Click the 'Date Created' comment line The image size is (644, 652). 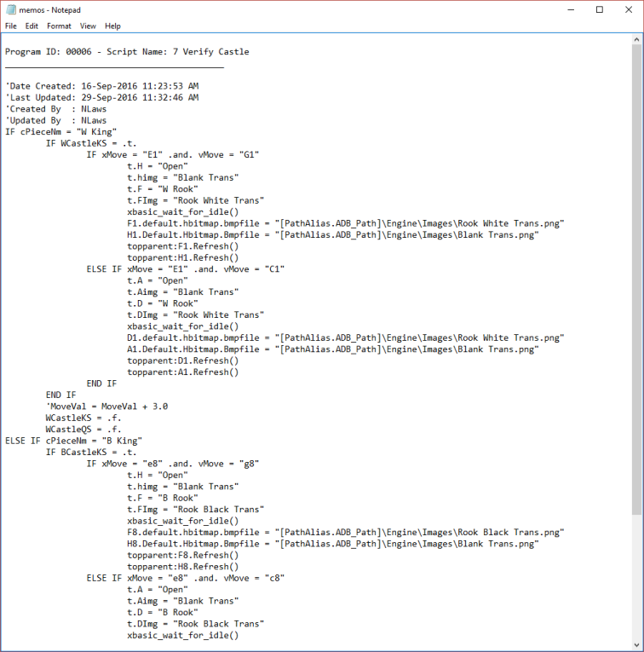(x=102, y=86)
